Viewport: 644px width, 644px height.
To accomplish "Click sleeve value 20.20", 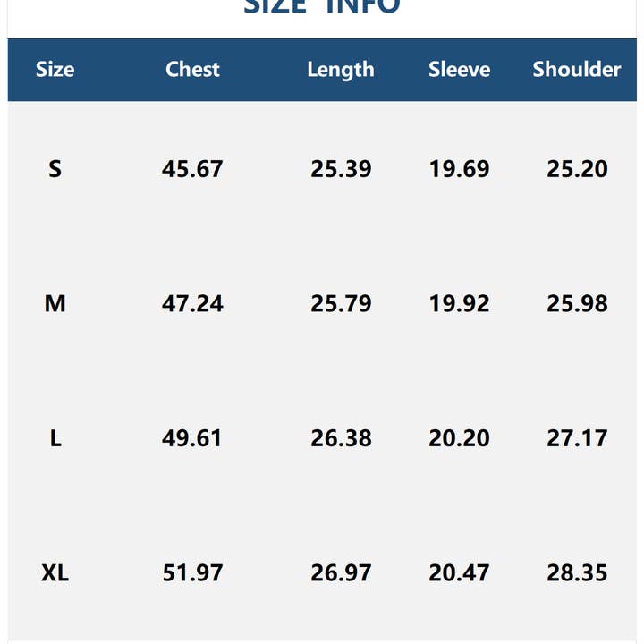I will (459, 438).
